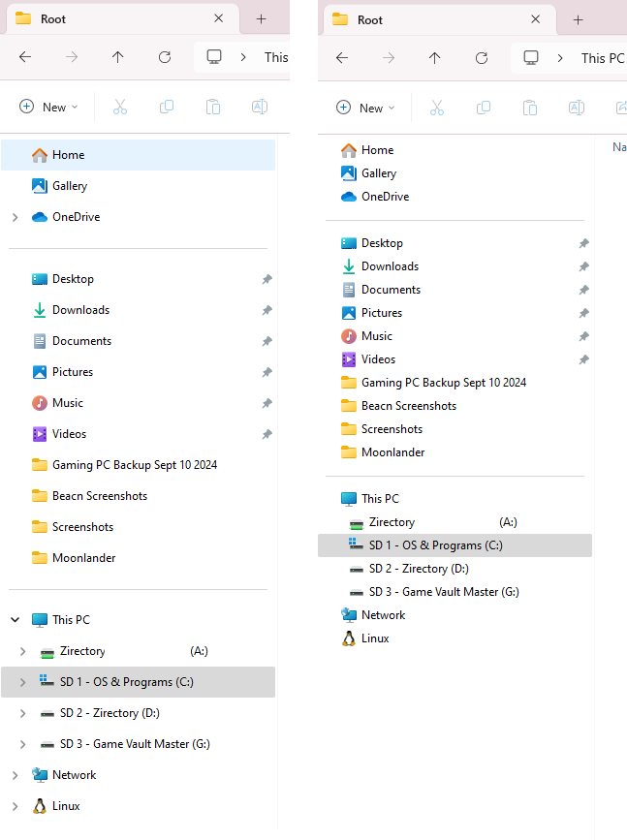Go up one level in the right window
The width and height of the screenshot is (627, 840).
click(434, 58)
